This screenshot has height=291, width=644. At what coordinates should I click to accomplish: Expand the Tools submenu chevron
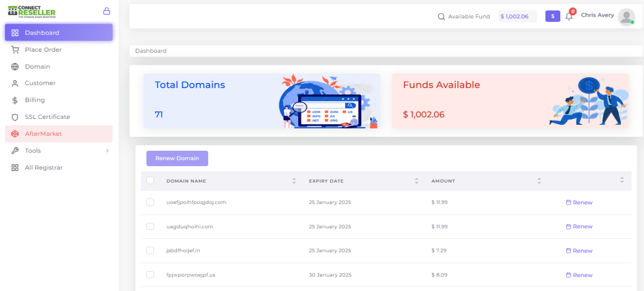[x=107, y=151]
